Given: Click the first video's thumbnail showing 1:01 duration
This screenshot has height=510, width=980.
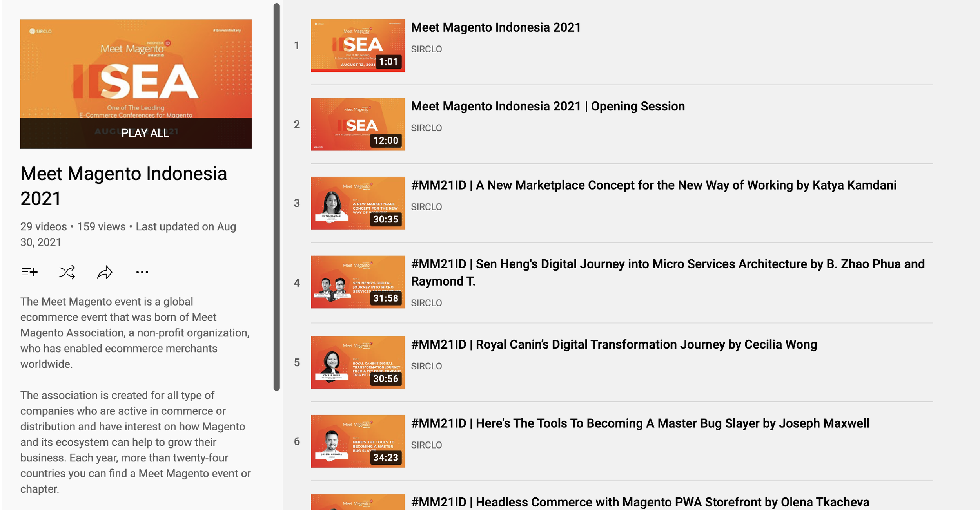Looking at the screenshot, I should 357,45.
